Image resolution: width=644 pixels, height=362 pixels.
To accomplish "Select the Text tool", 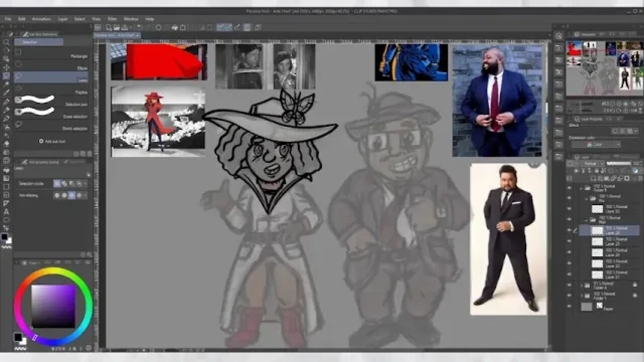I will (6, 212).
